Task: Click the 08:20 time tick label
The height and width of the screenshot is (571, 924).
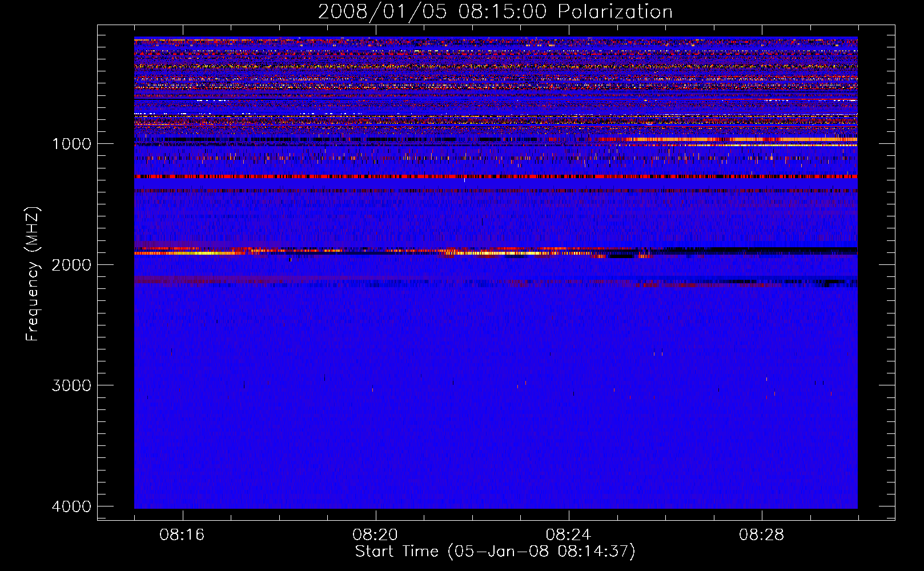Action: click(375, 535)
